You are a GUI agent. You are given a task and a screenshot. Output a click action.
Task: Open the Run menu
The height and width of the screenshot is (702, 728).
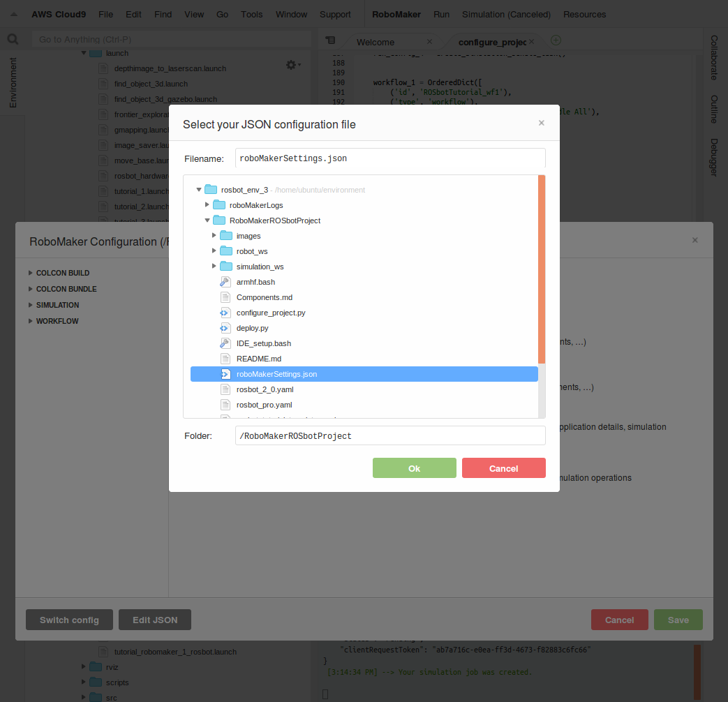(441, 15)
